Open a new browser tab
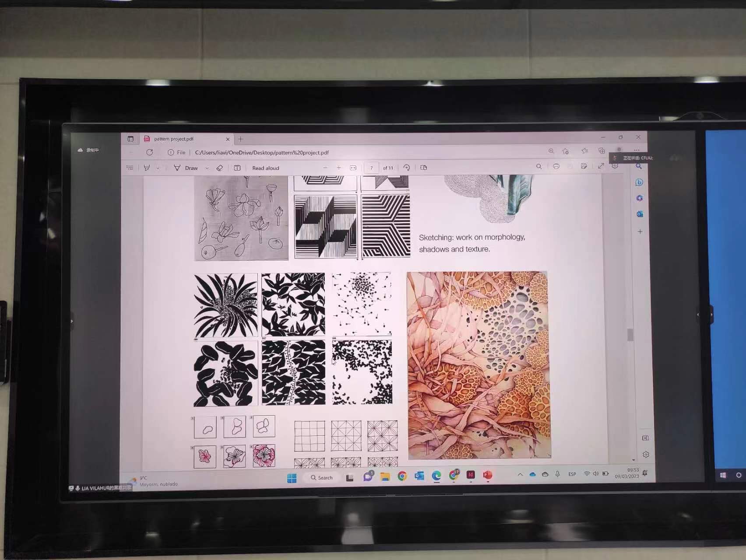 (x=240, y=139)
